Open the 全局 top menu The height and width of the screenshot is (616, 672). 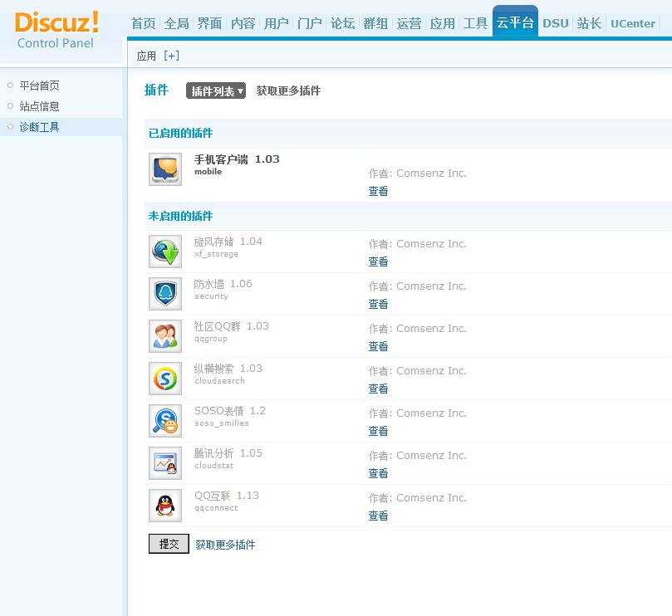tap(176, 23)
